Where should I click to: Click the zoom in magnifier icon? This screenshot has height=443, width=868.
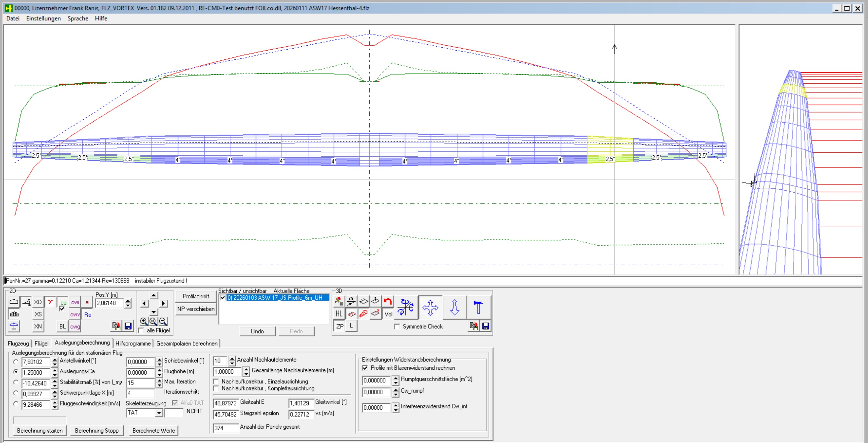click(143, 321)
